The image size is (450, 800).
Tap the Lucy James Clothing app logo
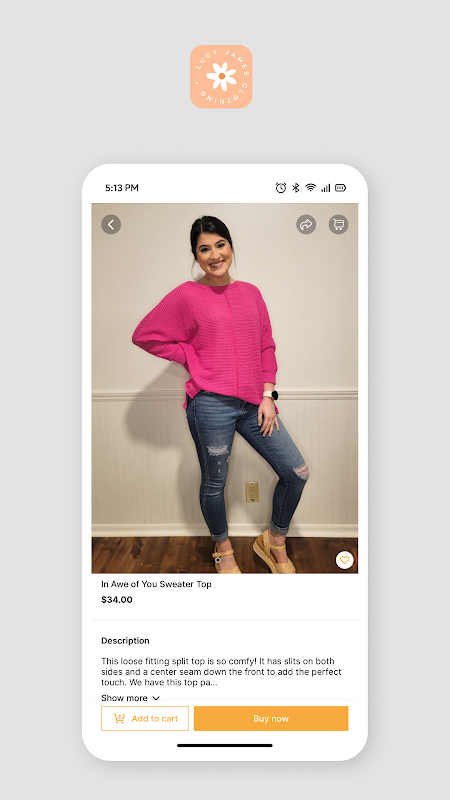[221, 77]
